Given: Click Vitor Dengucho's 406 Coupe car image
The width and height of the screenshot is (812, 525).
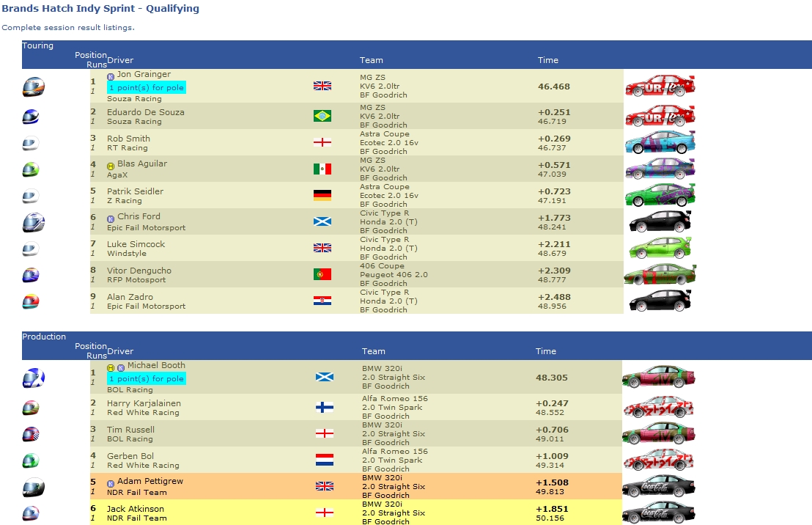Looking at the screenshot, I should coord(660,274).
